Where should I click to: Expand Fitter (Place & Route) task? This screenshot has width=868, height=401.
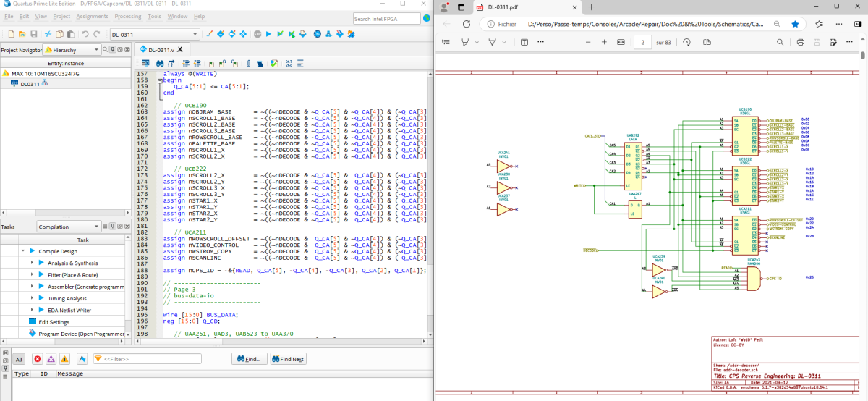32,274
